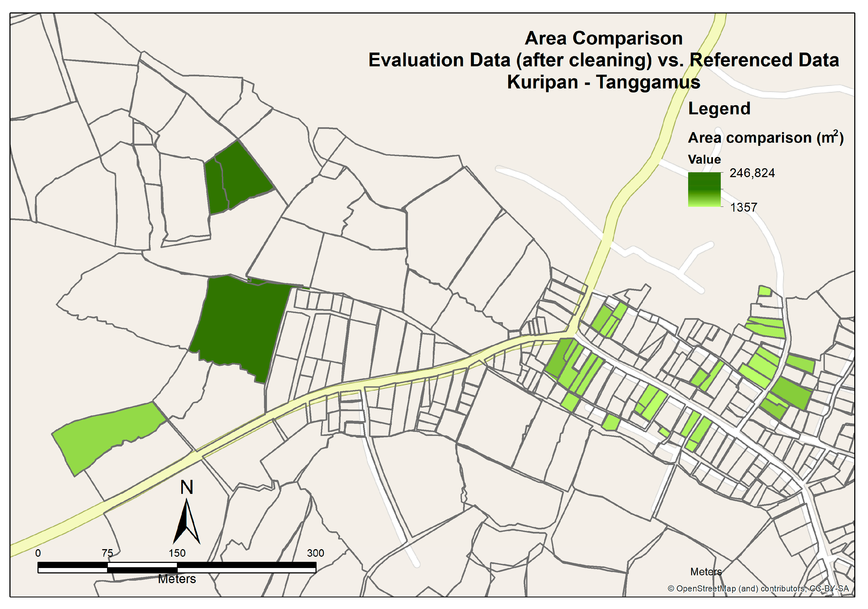Click the scale bar '300' tick label

(315, 553)
